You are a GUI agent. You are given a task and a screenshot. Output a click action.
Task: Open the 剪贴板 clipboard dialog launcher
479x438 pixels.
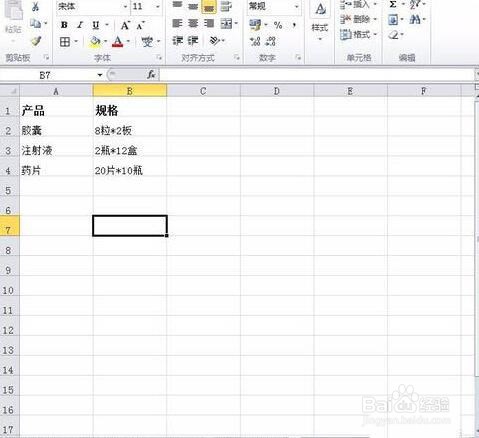(x=46, y=58)
